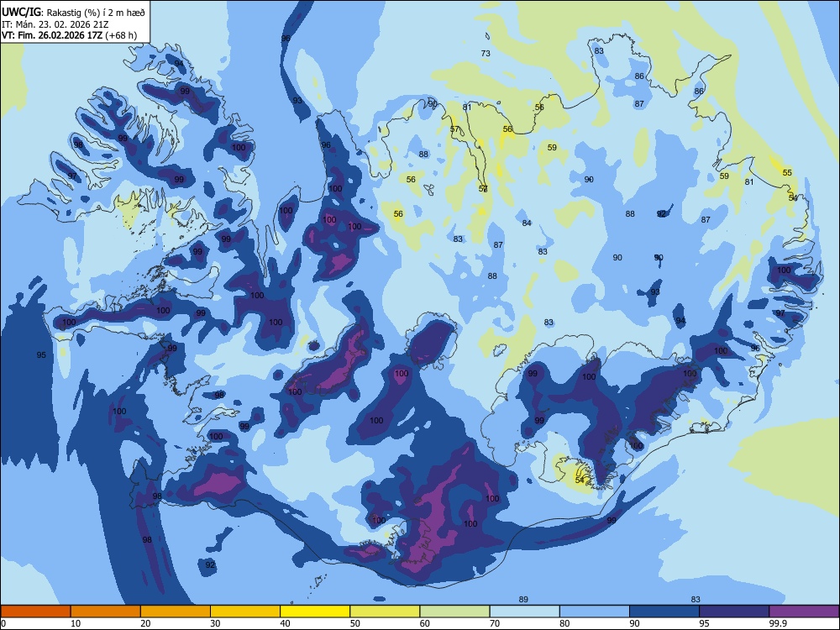The width and height of the screenshot is (840, 630).
Task: Choose the dark blue 90–95 legend swatch
Action: 664,612
